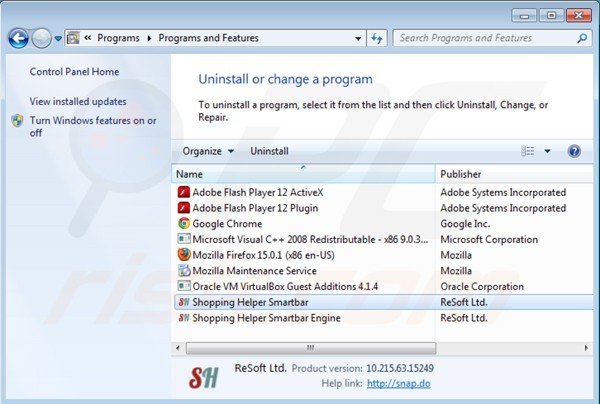This screenshot has width=600, height=404.
Task: Refresh the Programs and Features view
Action: 377,38
